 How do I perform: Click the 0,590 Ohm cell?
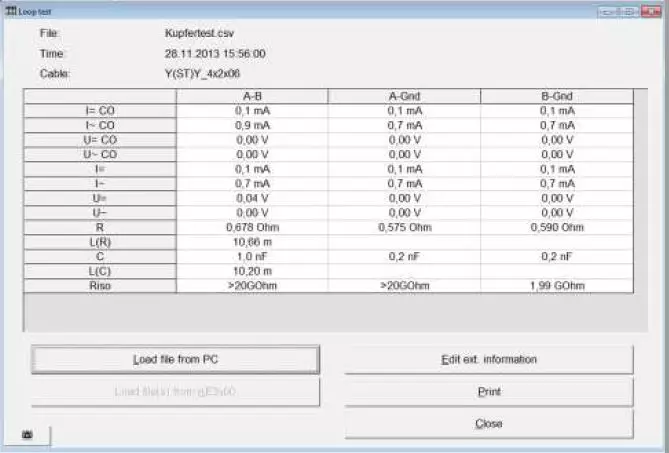tap(557, 227)
